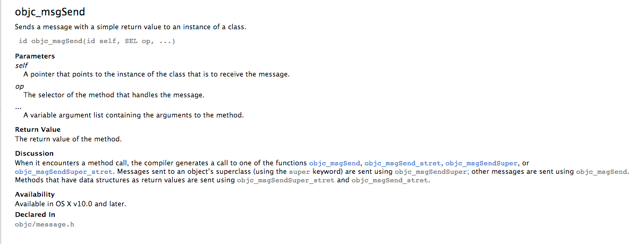Click the Discussion section heading

tap(34, 154)
